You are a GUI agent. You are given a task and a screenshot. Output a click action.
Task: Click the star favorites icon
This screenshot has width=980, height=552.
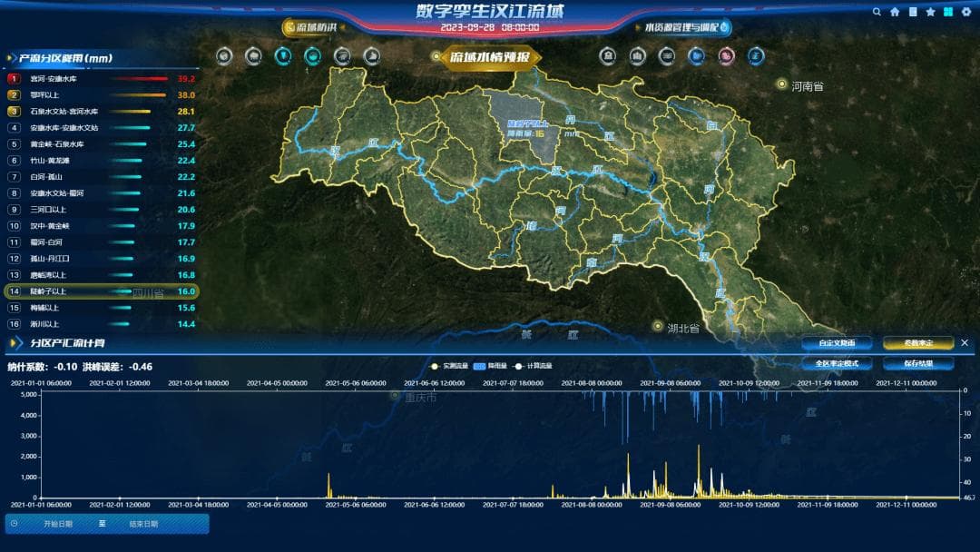click(931, 12)
